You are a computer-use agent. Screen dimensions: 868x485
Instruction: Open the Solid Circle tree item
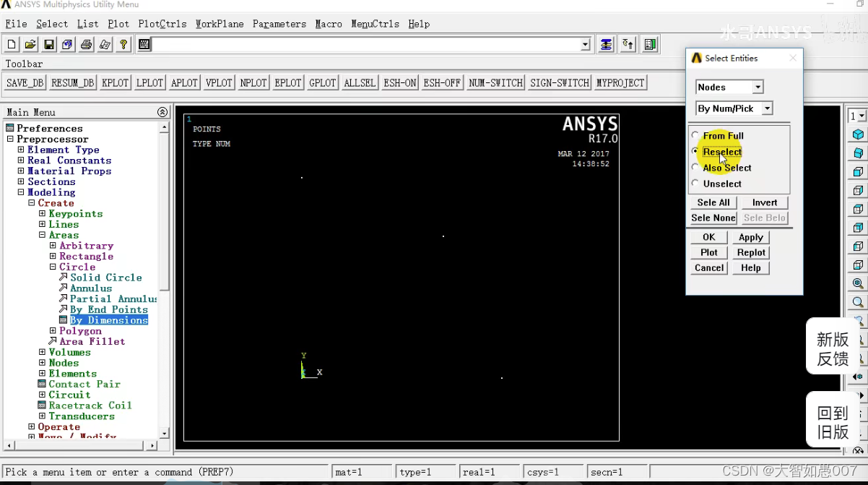(106, 278)
